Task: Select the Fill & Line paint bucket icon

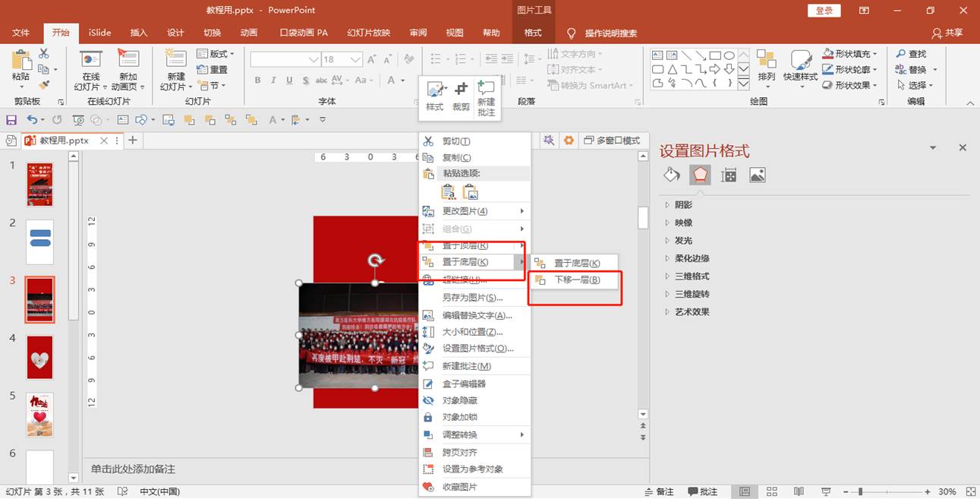Action: 672,175
